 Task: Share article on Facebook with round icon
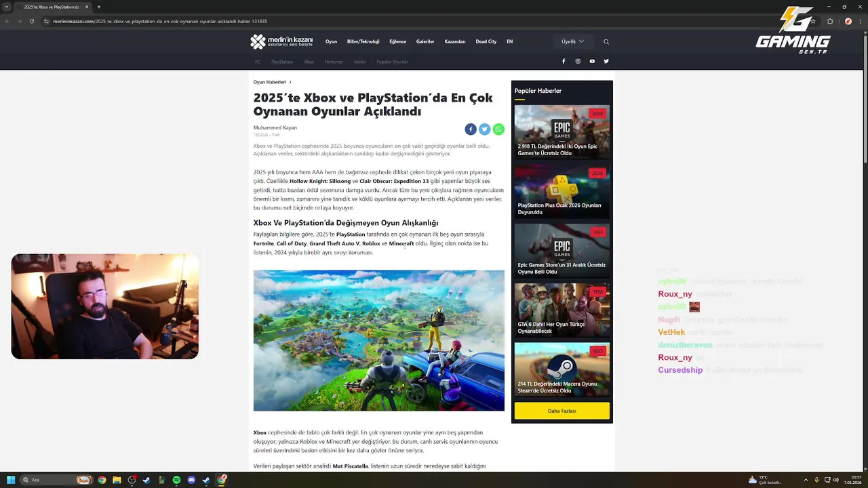pos(471,129)
